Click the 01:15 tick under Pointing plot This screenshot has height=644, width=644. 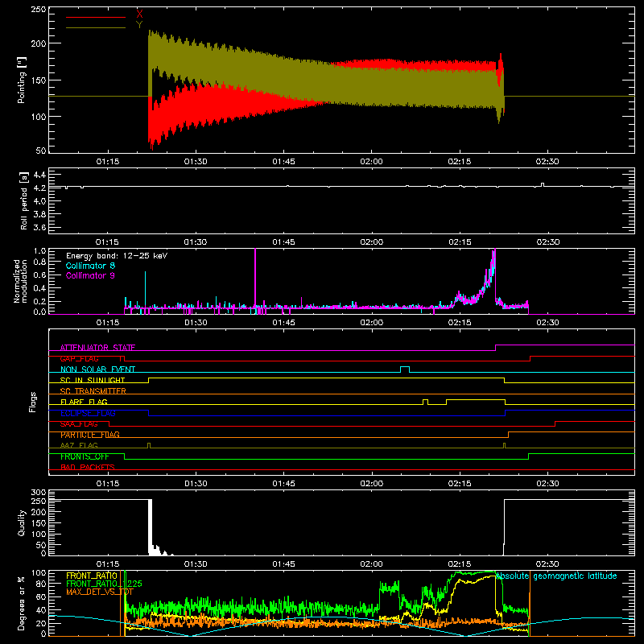point(108,162)
